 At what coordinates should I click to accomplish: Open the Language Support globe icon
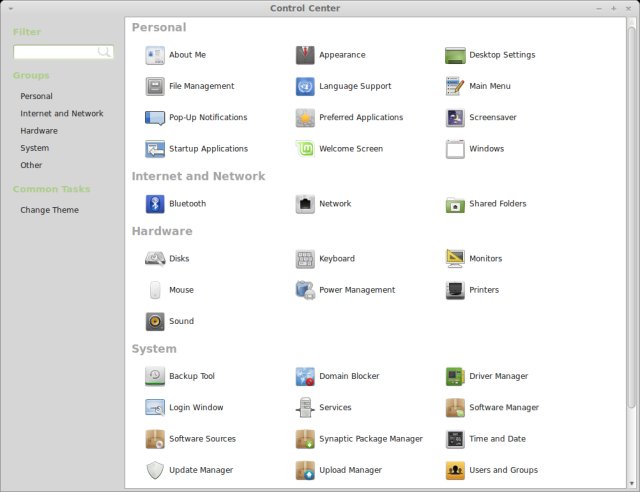(305, 86)
